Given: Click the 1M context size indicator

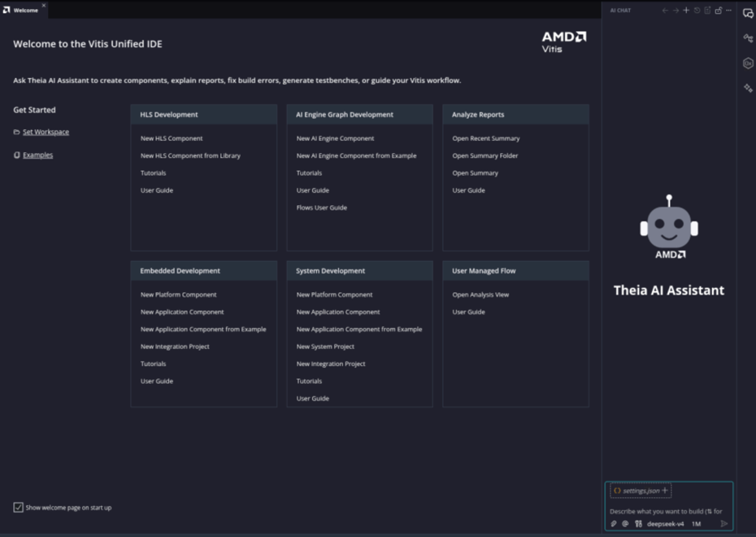Looking at the screenshot, I should point(696,523).
